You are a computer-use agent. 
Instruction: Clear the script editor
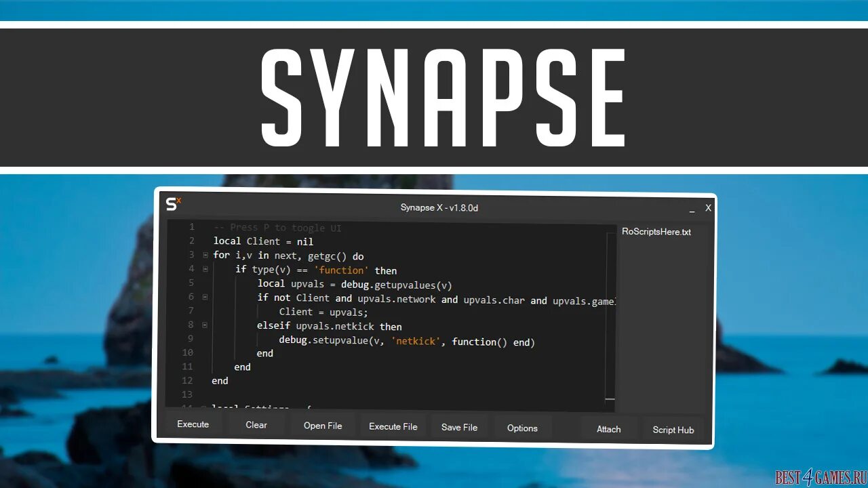pyautogui.click(x=256, y=425)
